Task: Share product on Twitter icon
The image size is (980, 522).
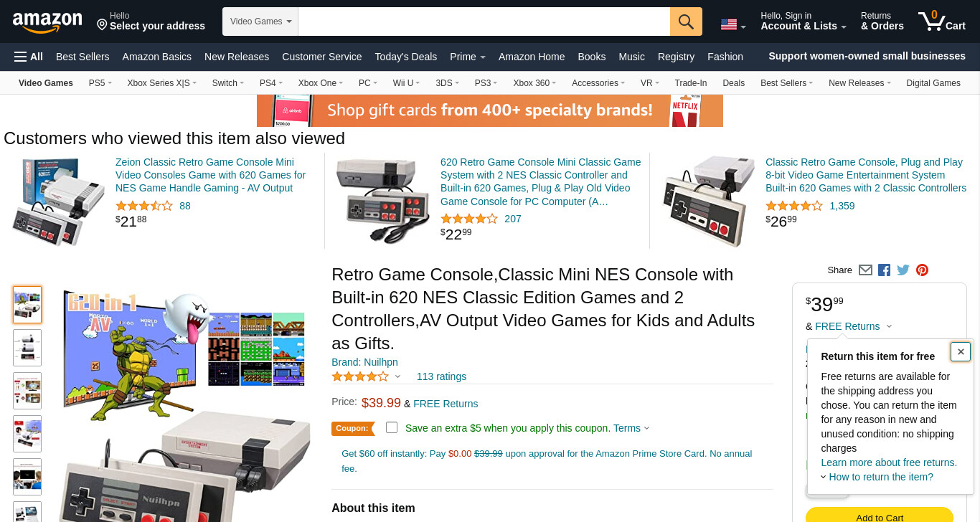Action: pyautogui.click(x=903, y=270)
